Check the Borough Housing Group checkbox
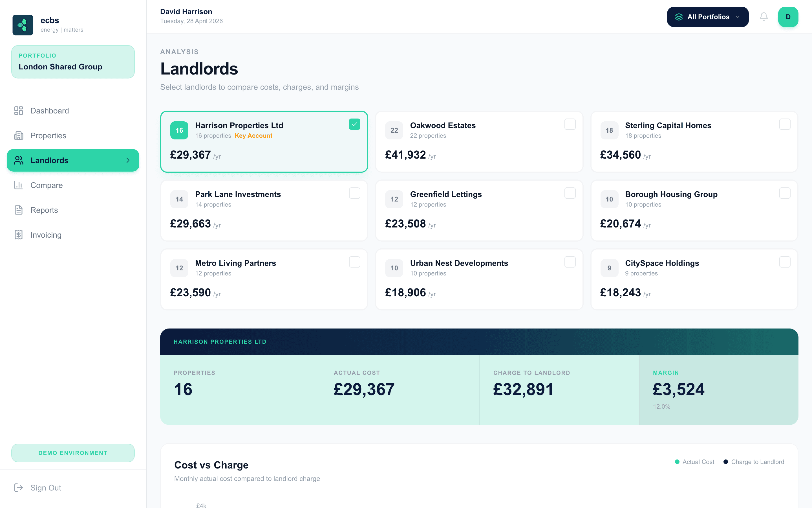Image resolution: width=812 pixels, height=508 pixels. [785, 193]
